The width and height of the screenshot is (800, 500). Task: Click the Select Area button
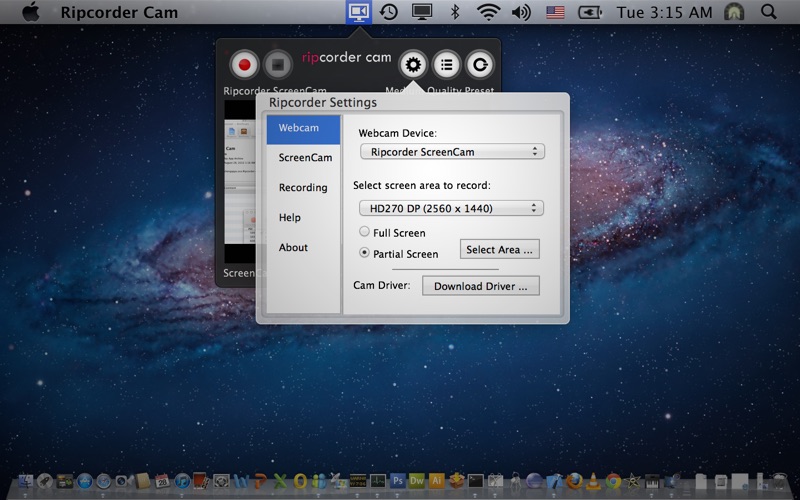499,249
